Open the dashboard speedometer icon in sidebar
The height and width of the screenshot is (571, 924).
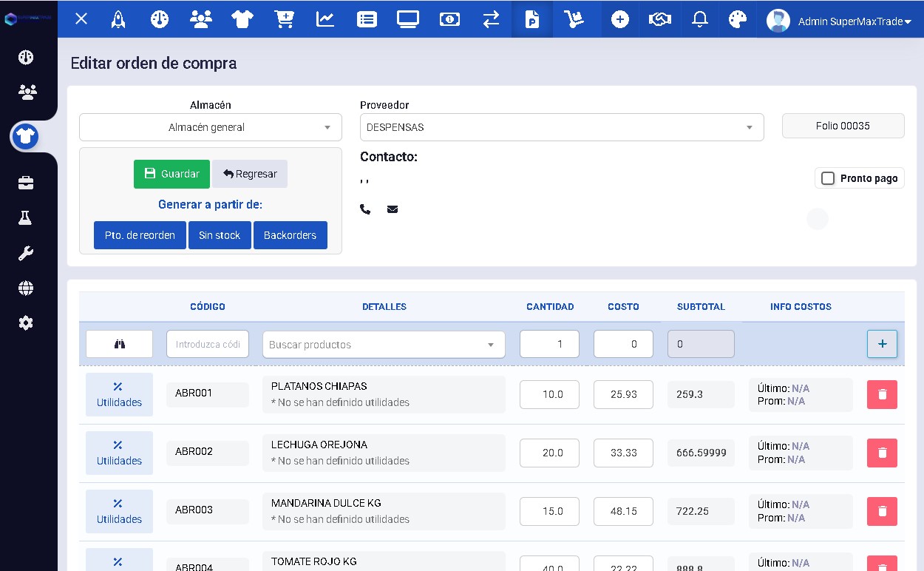(27, 56)
